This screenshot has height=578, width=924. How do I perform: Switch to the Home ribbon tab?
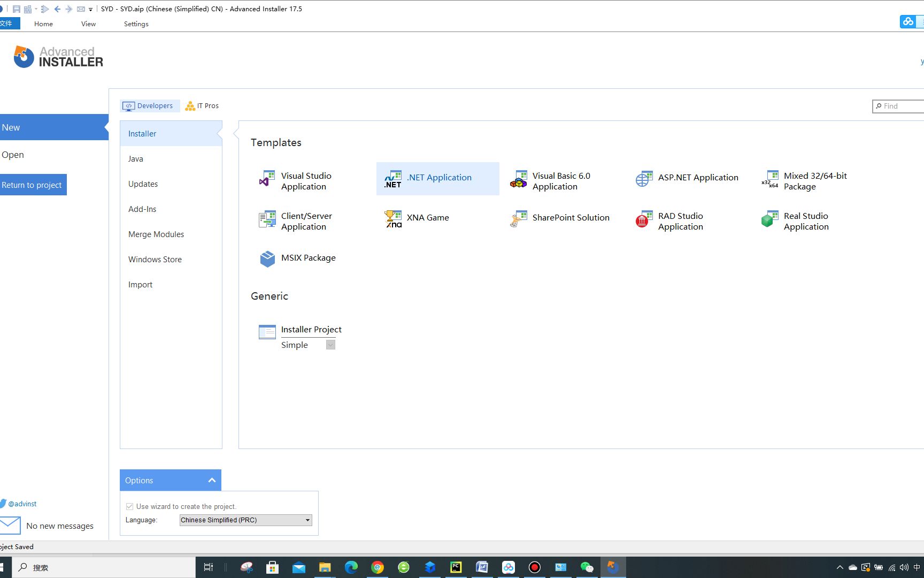point(43,24)
